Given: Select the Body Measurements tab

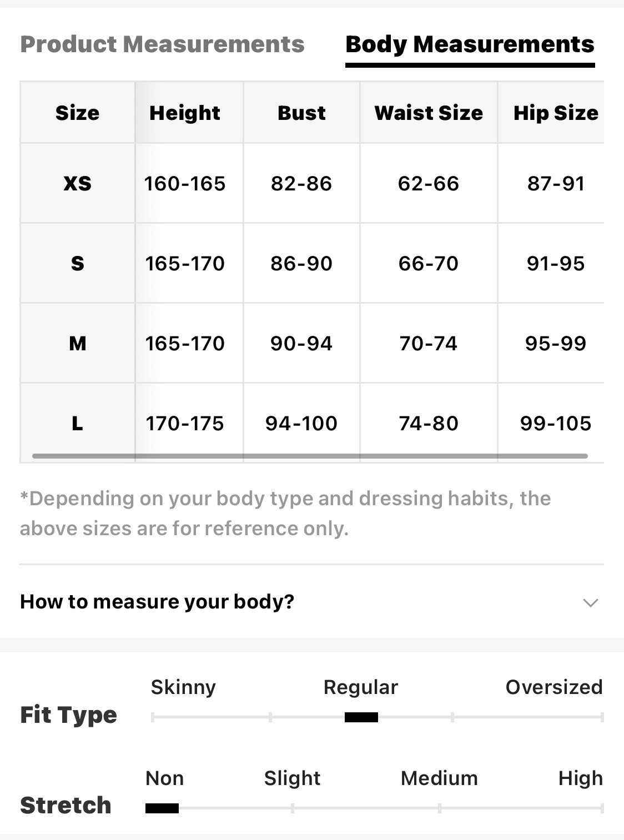Looking at the screenshot, I should 470,44.
